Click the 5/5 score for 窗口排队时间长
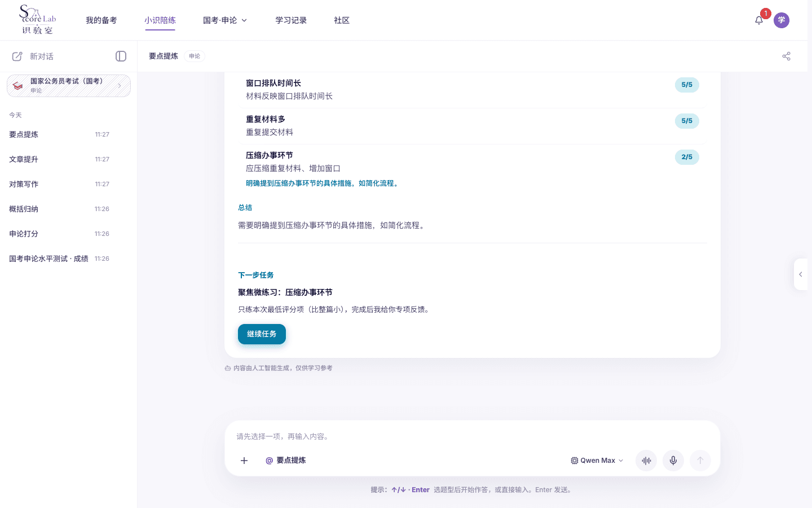This screenshot has width=812, height=508. tap(687, 85)
